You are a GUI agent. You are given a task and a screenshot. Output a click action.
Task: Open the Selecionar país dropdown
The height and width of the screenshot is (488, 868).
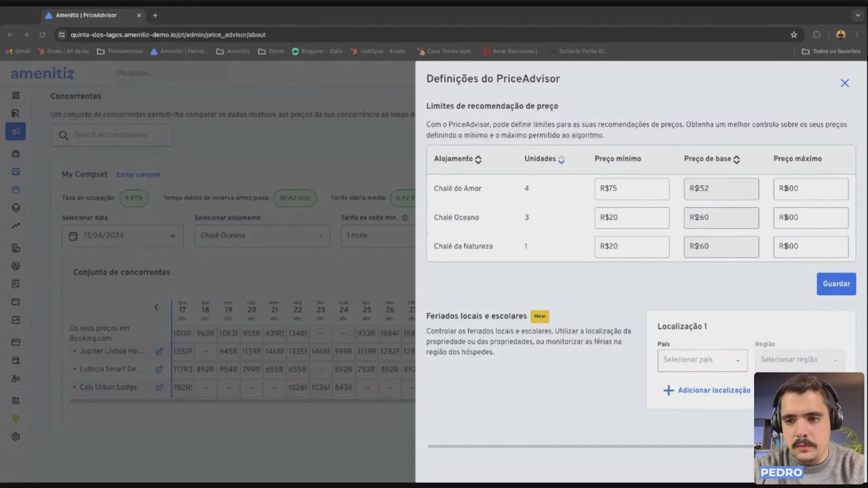[x=702, y=360]
